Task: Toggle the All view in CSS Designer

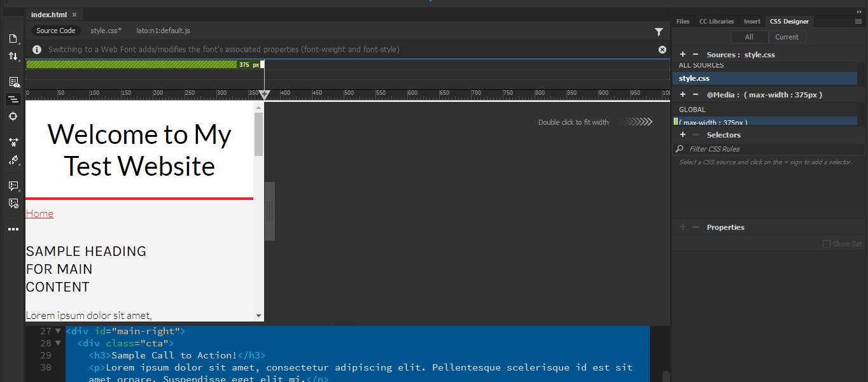Action: tap(750, 37)
